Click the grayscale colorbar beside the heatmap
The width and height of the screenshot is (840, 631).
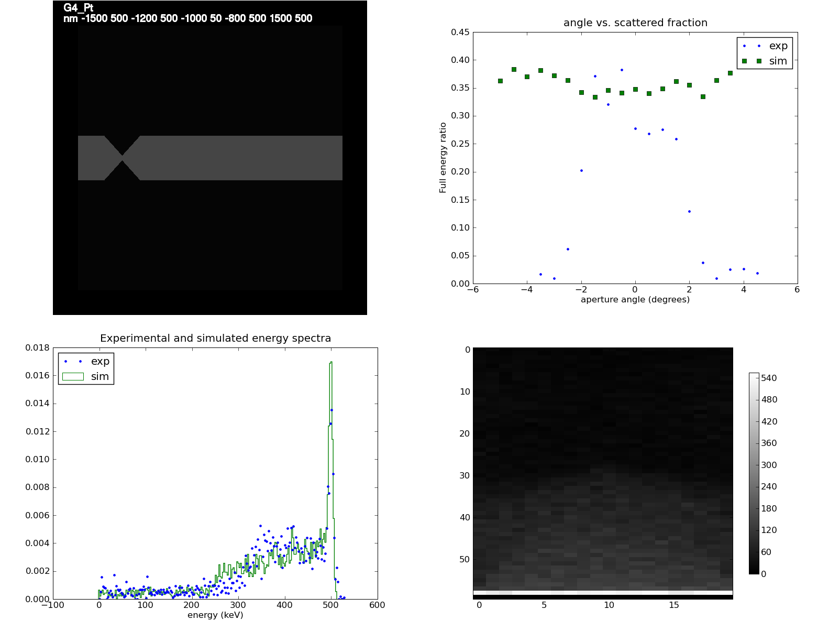(754, 473)
